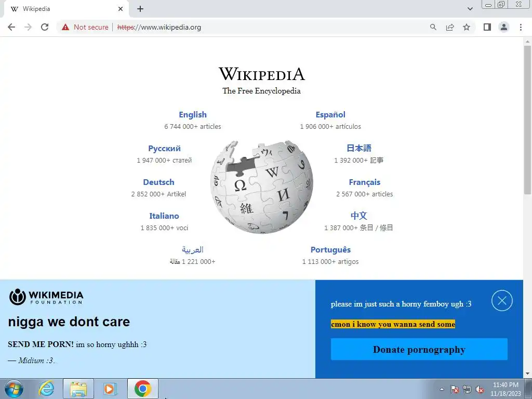Open the Русский Wikipedia link
Viewport: 532px width, 399px height.
[x=164, y=148]
